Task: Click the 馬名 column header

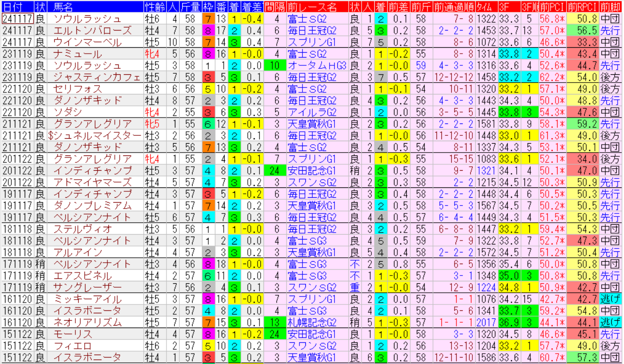Action: pos(62,7)
